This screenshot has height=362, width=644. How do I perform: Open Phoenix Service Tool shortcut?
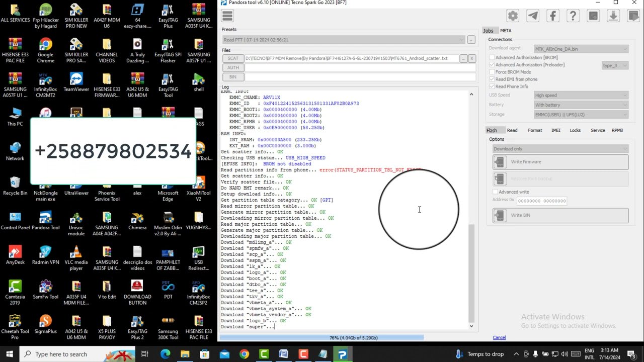(107, 190)
